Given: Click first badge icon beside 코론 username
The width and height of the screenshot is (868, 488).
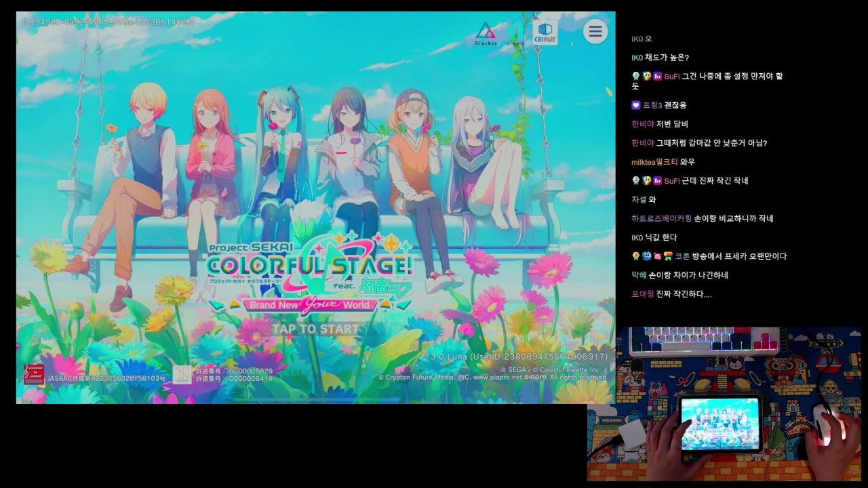Looking at the screenshot, I should click(635, 256).
